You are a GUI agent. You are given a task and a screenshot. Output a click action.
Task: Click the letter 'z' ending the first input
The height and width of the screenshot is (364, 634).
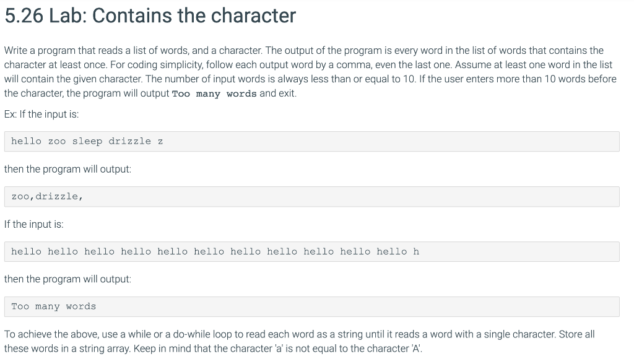click(x=160, y=142)
